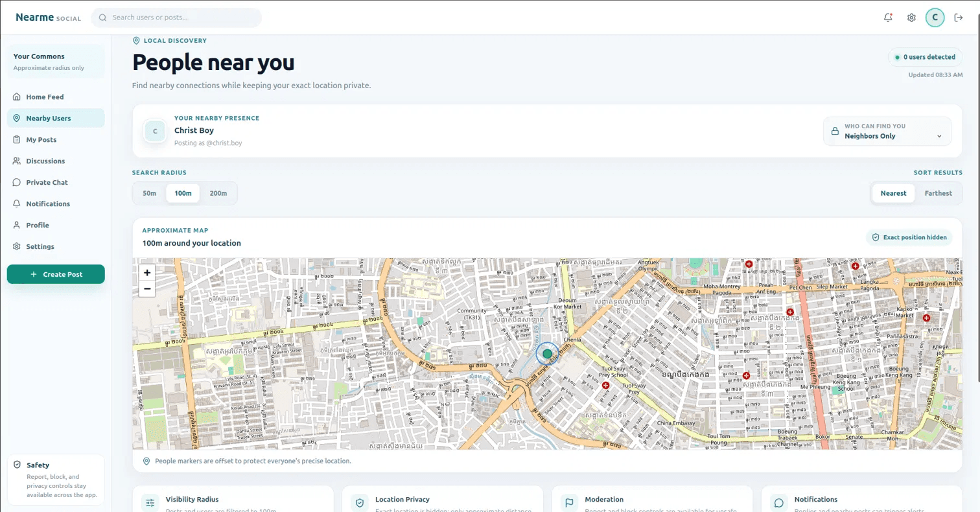Click the search magnifier icon
The image size is (980, 512).
click(102, 17)
